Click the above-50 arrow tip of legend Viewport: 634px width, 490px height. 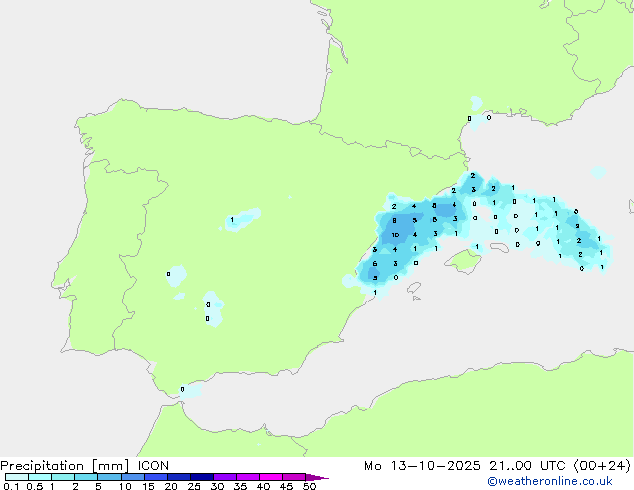point(317,477)
